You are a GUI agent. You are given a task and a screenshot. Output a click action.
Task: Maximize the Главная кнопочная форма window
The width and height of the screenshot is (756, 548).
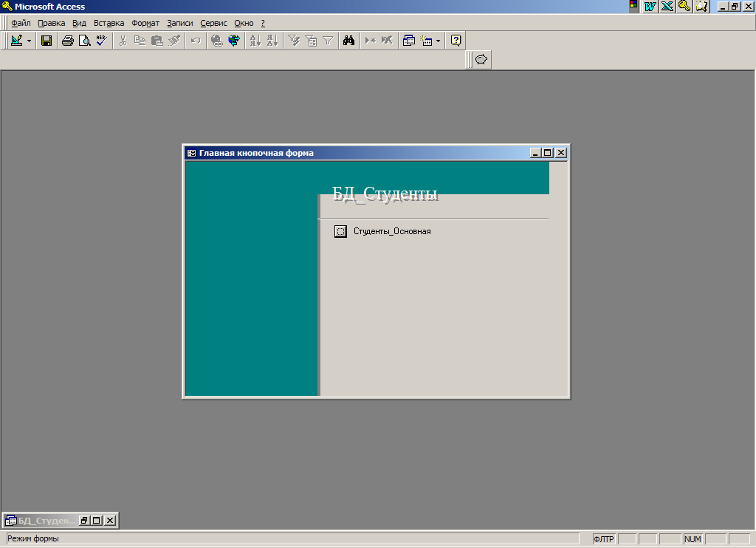click(547, 153)
